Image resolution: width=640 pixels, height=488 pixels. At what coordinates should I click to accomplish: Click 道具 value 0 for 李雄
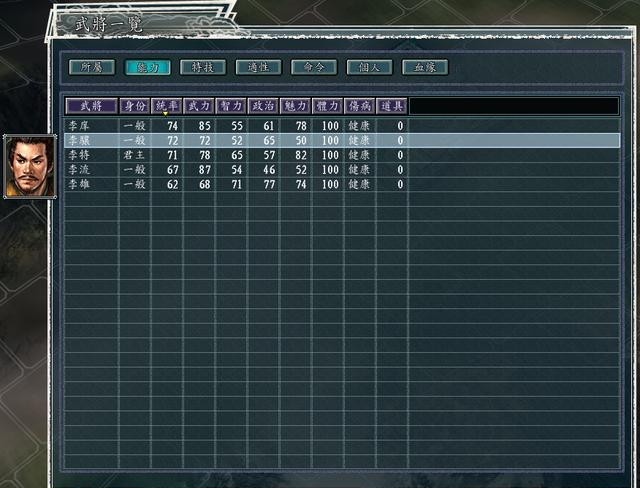[400, 185]
